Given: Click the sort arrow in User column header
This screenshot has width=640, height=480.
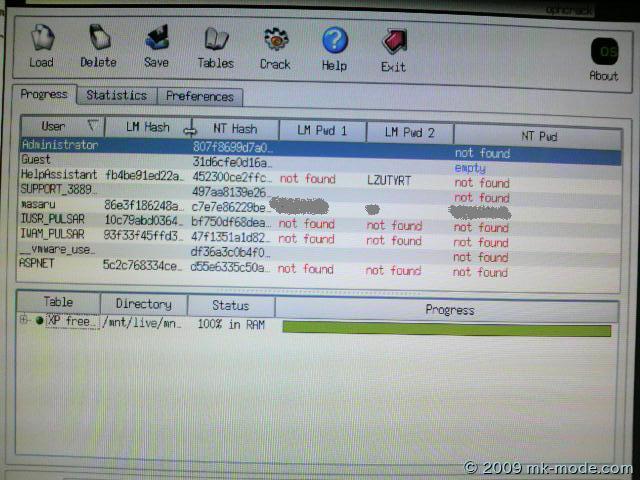Looking at the screenshot, I should tap(92, 126).
